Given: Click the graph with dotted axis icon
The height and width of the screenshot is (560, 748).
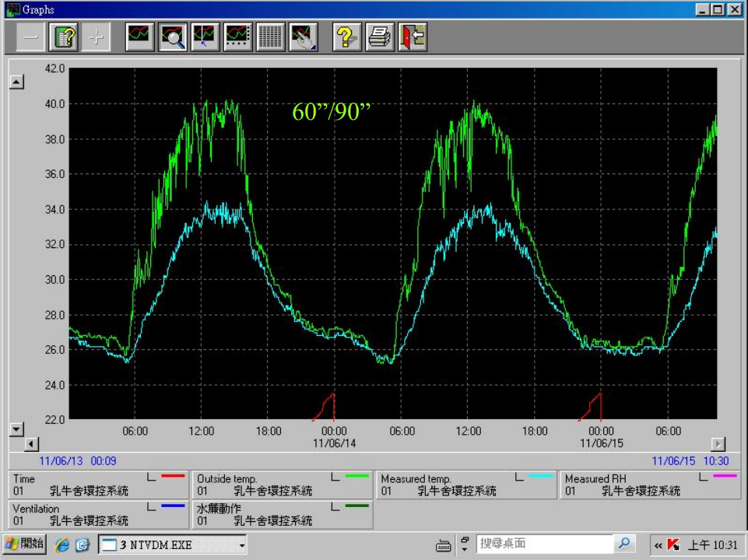Looking at the screenshot, I should click(238, 37).
